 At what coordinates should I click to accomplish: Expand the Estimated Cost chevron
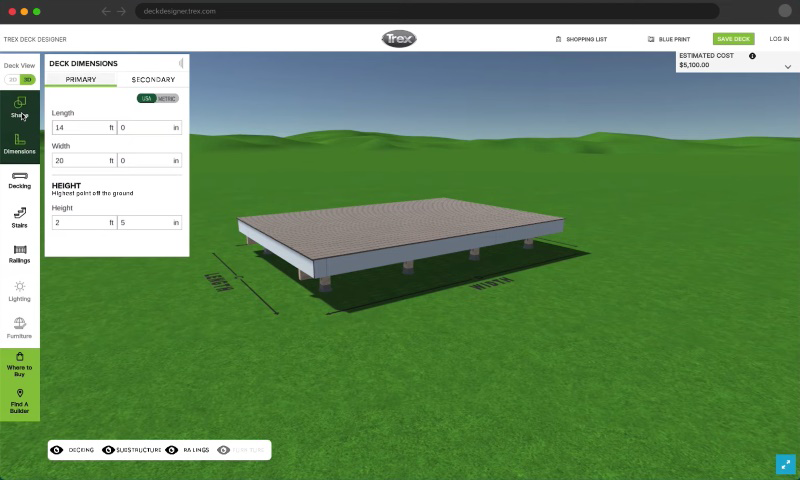[x=788, y=67]
